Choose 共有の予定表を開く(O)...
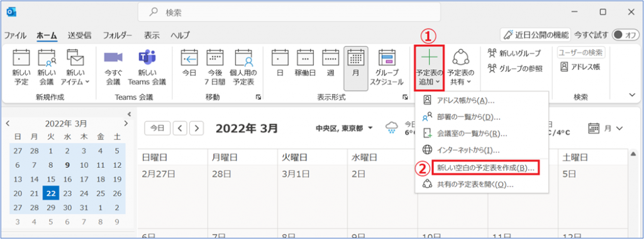 pyautogui.click(x=482, y=184)
